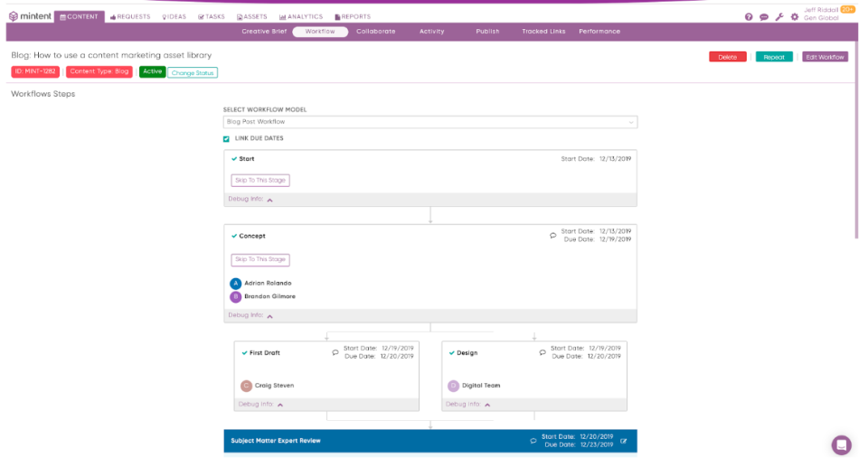This screenshot has width=868, height=467.
Task: Switch to the Performance tab
Action: [599, 32]
